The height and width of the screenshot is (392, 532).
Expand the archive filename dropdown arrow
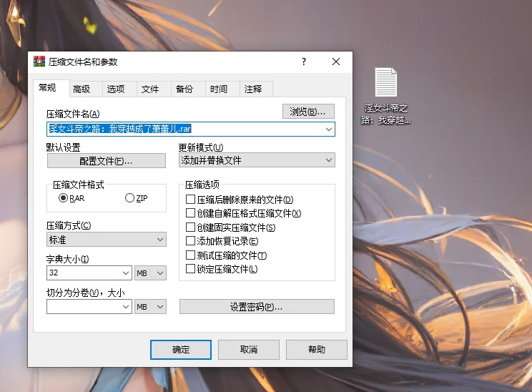point(329,129)
